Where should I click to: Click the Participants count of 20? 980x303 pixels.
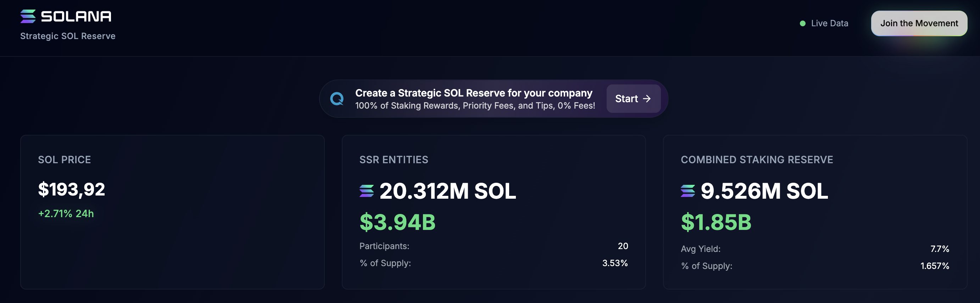pyautogui.click(x=623, y=246)
